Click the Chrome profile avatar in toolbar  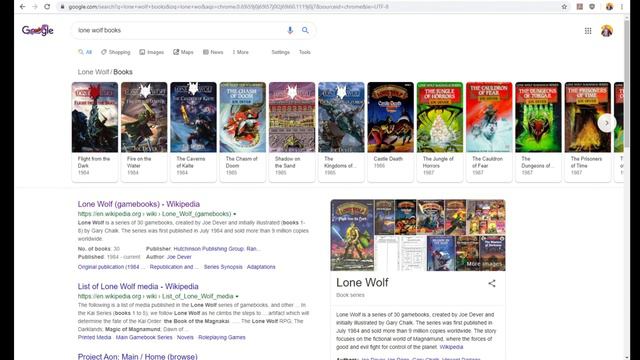click(x=609, y=7)
